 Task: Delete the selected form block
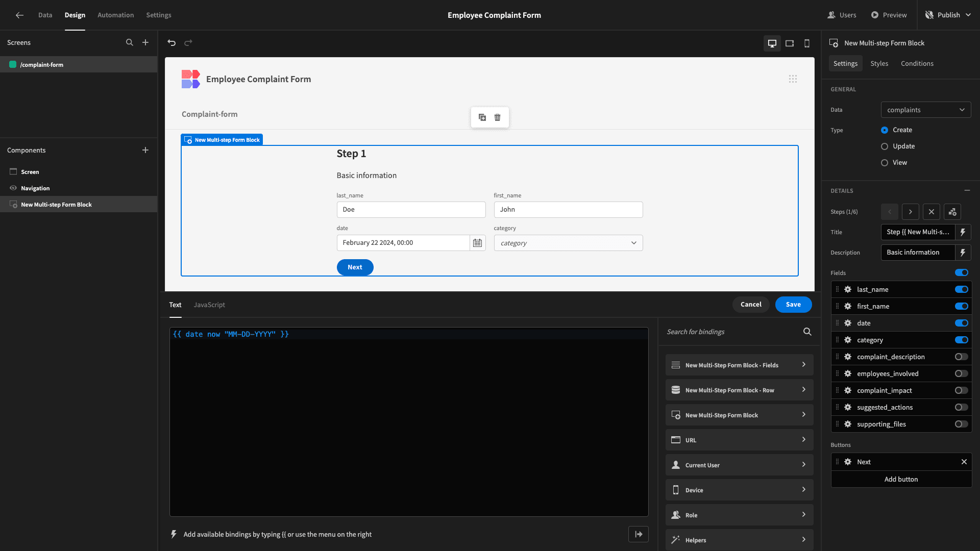[x=497, y=117]
